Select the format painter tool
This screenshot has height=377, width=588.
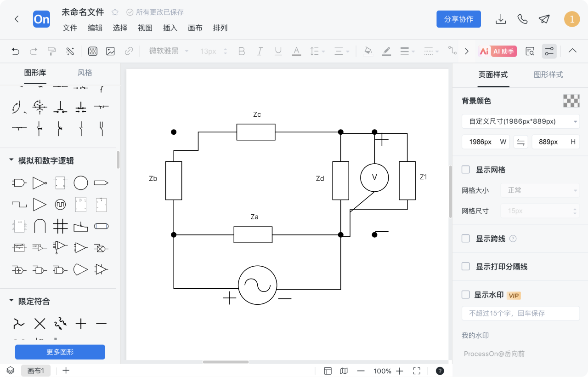point(52,51)
